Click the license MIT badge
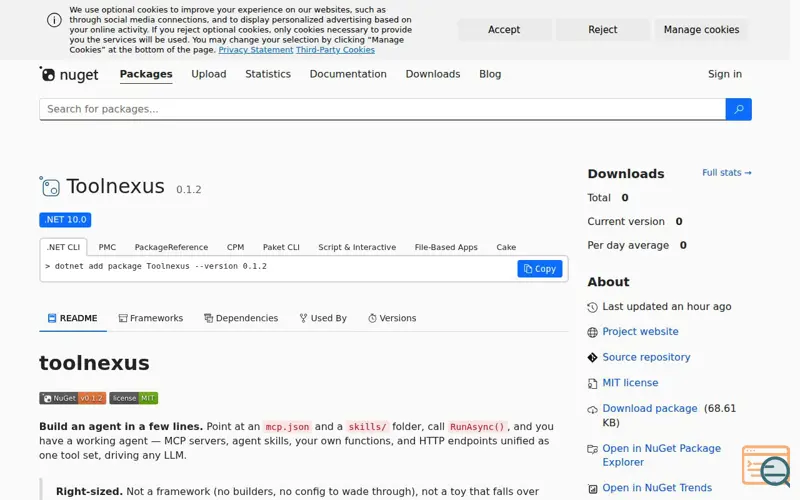This screenshot has height=500, width=800. click(x=134, y=398)
